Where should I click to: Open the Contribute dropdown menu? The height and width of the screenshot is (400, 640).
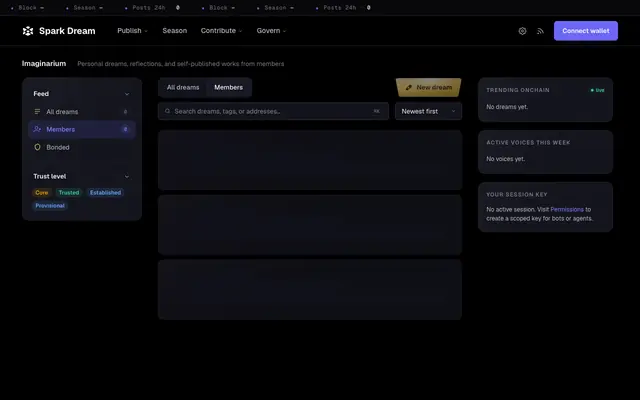tap(221, 31)
